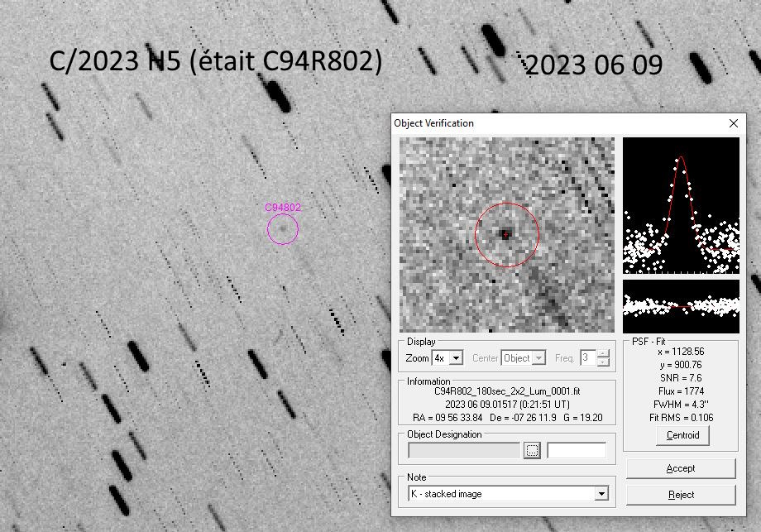Click the Centroid button
Screen dimensions: 761x532
[x=682, y=435]
